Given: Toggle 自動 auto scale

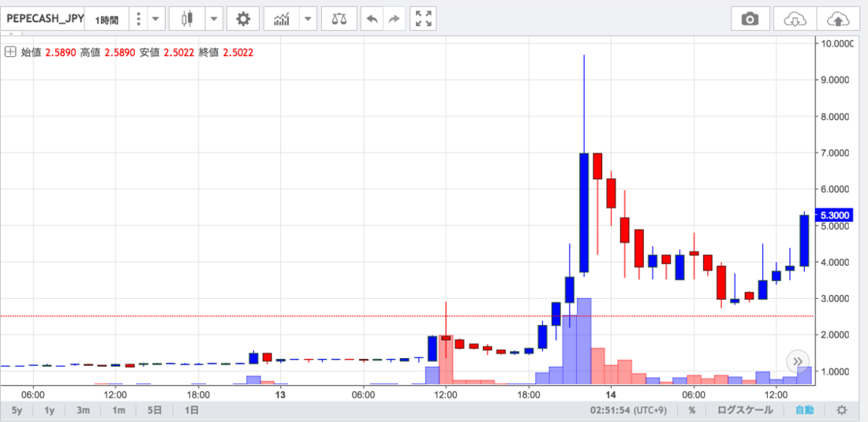Looking at the screenshot, I should click(x=805, y=410).
